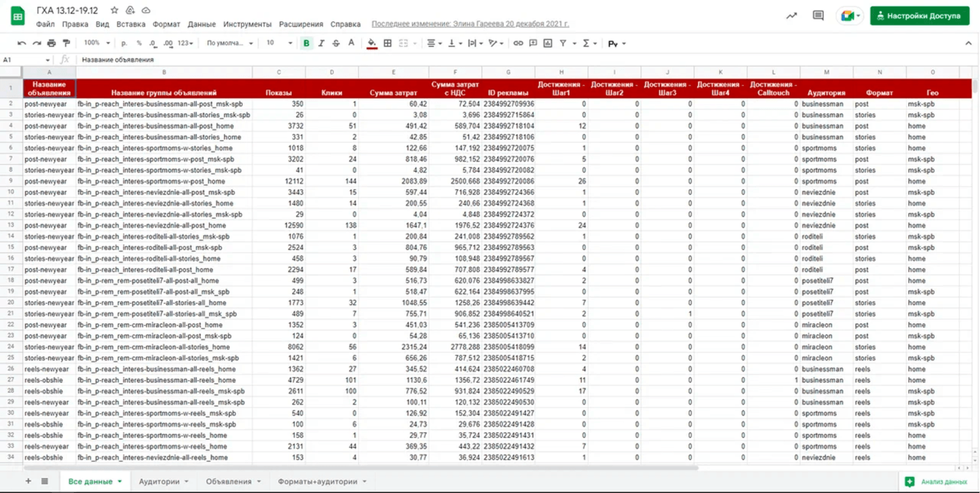The image size is (980, 493).
Task: Click the green Настройки Доступа button
Action: click(919, 15)
